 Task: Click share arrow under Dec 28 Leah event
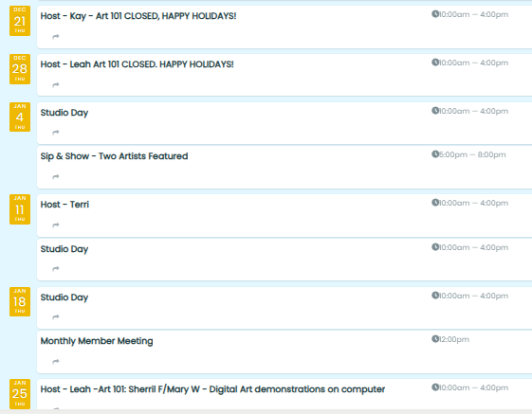coord(56,84)
